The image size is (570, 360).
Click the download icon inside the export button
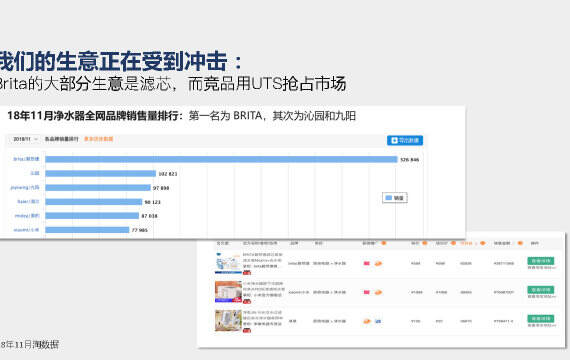394,140
